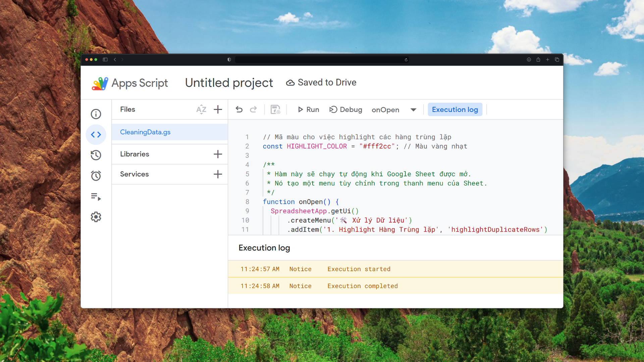Rename the Untitled project title

click(229, 83)
